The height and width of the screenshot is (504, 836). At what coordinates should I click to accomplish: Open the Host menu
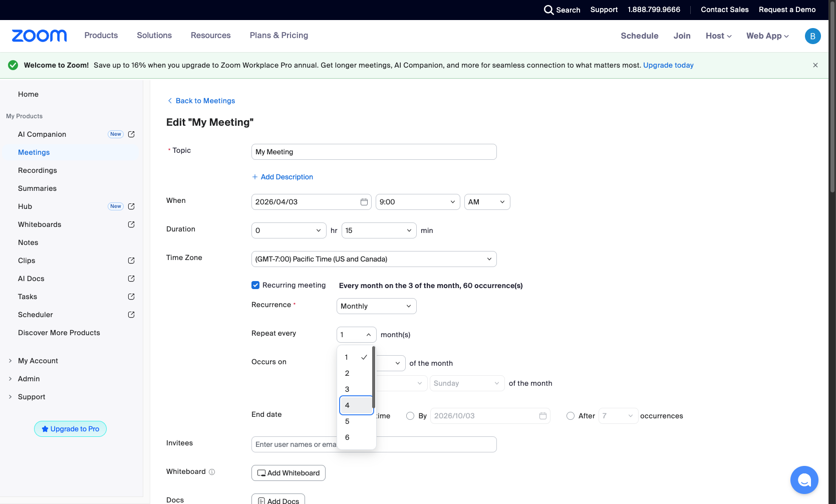(x=719, y=36)
